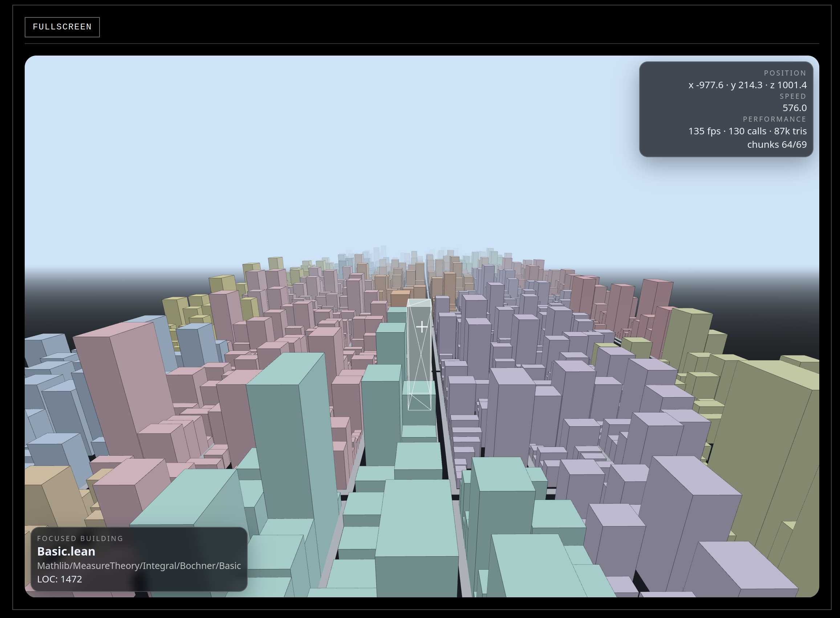Click the white crosshair at center
Screen dimensions: 840x618
click(422, 326)
